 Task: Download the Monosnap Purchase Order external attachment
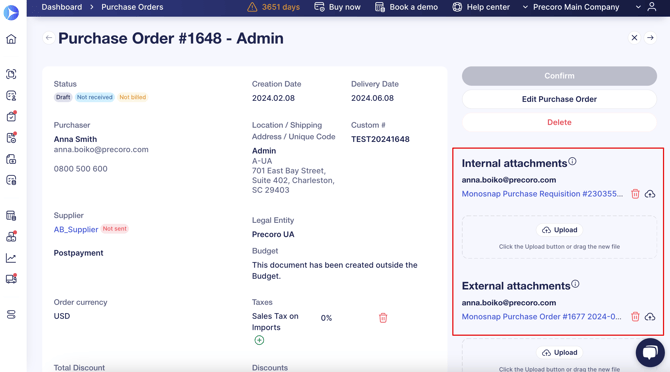[x=650, y=317]
